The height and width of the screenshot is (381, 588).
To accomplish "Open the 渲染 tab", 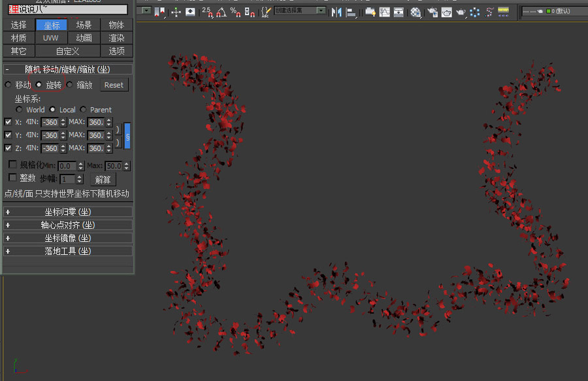I will [x=117, y=38].
